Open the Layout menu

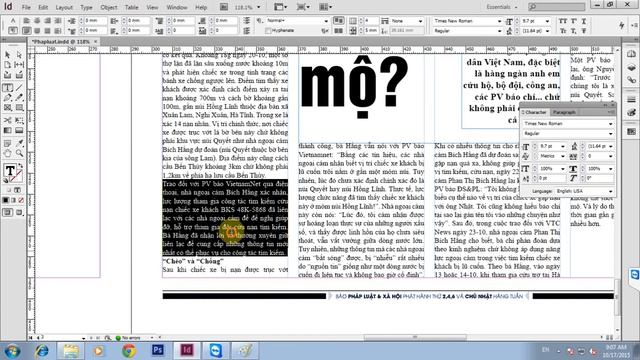click(x=64, y=7)
